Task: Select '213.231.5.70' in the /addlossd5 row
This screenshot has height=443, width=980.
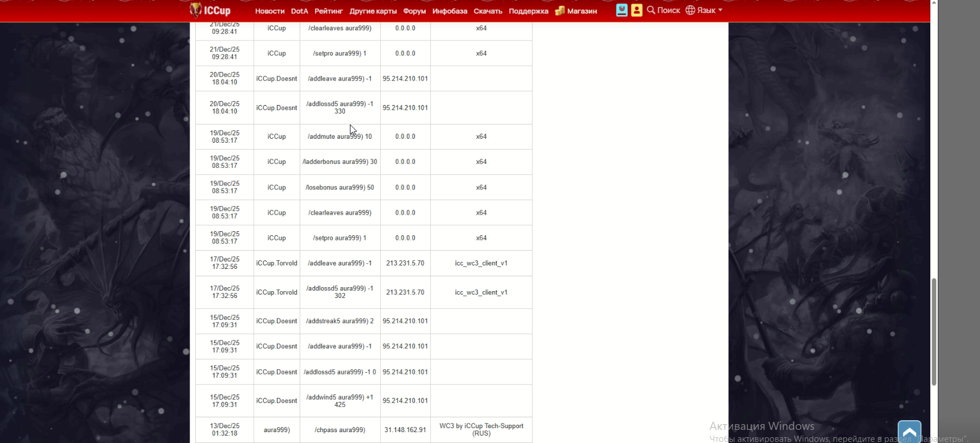Action: pyautogui.click(x=405, y=292)
